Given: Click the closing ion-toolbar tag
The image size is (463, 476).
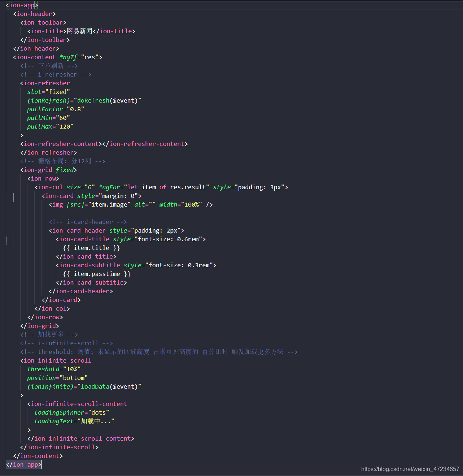Looking at the screenshot, I should (x=45, y=40).
